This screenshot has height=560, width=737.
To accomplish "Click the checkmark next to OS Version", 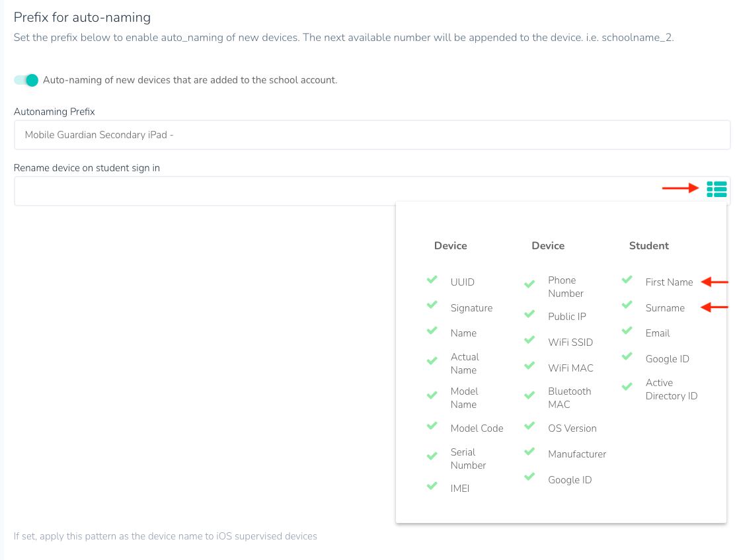I will 529,426.
